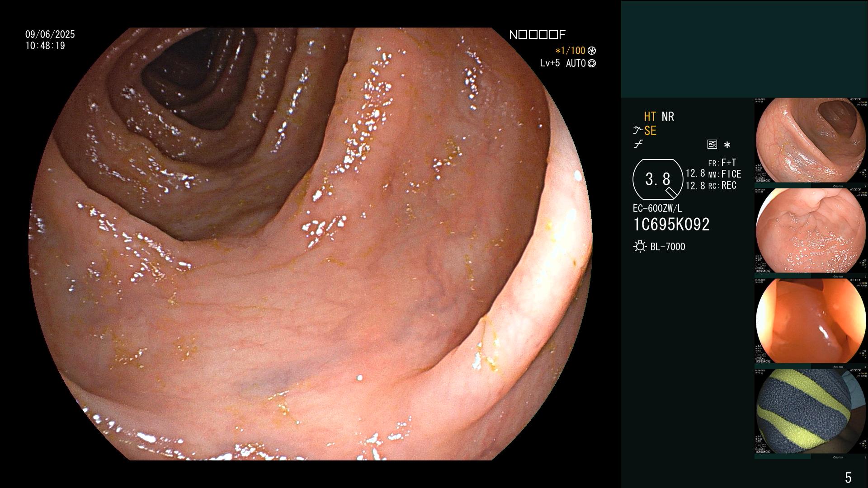Open the second thumbnail of pale folded mucosa
The width and height of the screenshot is (868, 488).
(811, 231)
